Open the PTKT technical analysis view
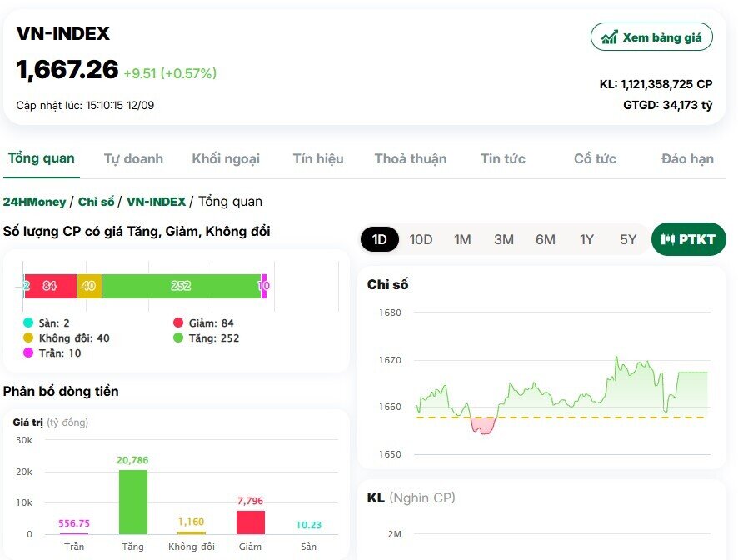 689,239
